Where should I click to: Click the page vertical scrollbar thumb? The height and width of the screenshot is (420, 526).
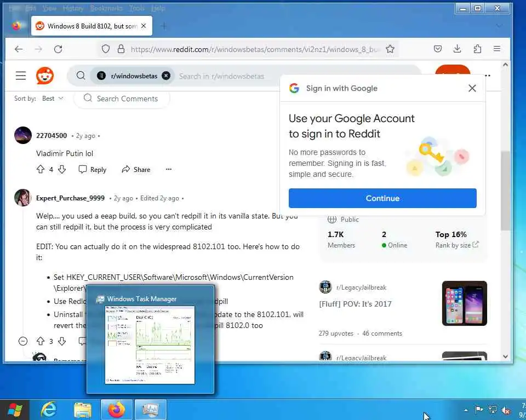pos(506,191)
